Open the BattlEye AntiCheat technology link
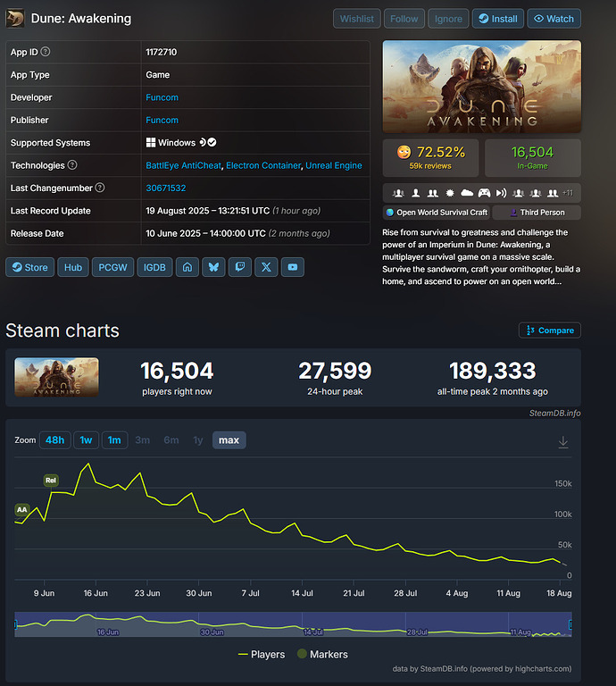This screenshot has height=686, width=616. 183,165
